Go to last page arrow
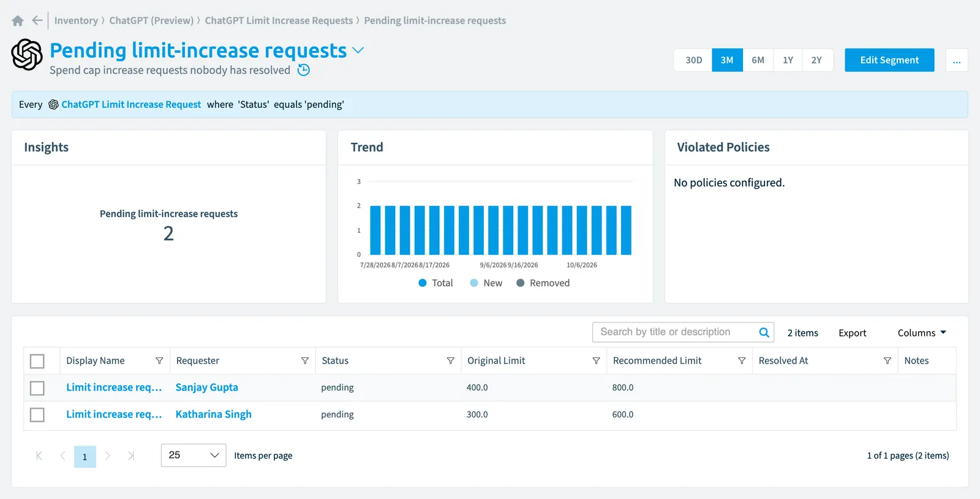980x499 pixels. [131, 455]
